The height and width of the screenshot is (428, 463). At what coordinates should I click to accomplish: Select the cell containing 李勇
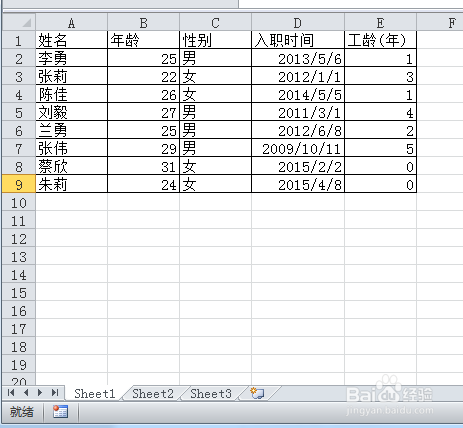(72, 58)
